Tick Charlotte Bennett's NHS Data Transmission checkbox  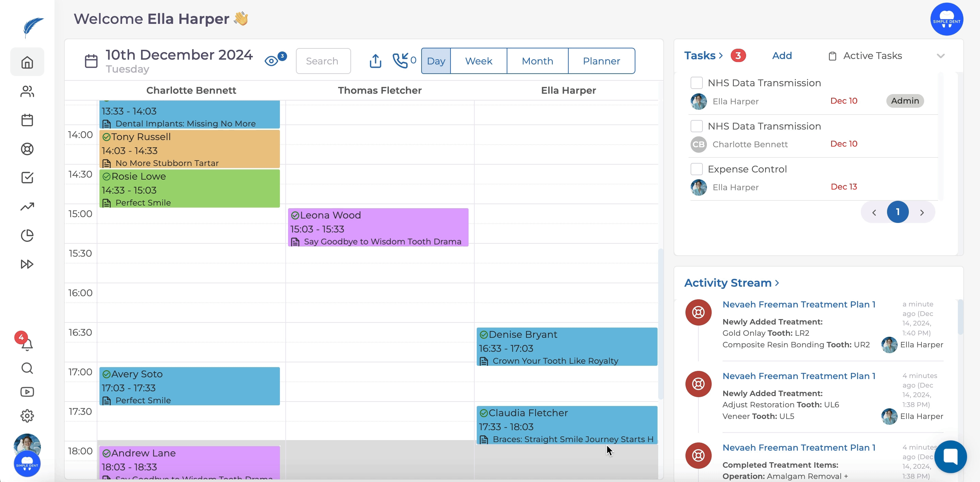(x=696, y=126)
